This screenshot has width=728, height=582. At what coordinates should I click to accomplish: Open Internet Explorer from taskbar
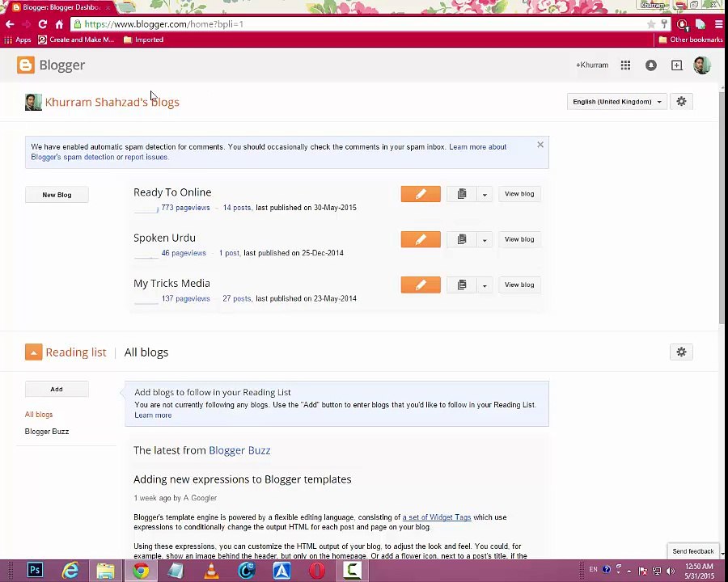[70, 570]
